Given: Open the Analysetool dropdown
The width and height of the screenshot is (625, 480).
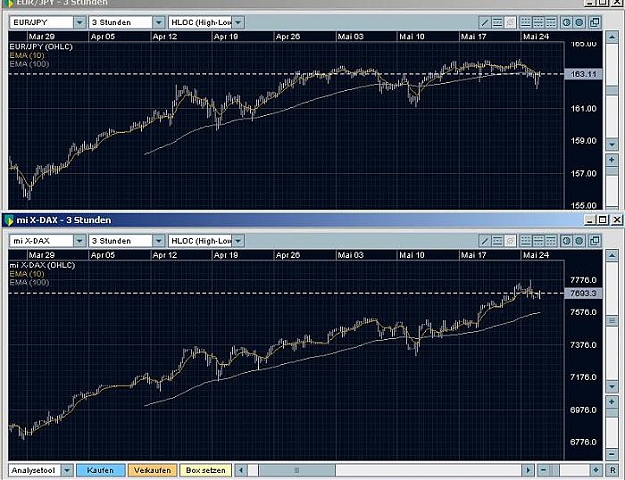Looking at the screenshot, I should click(67, 470).
